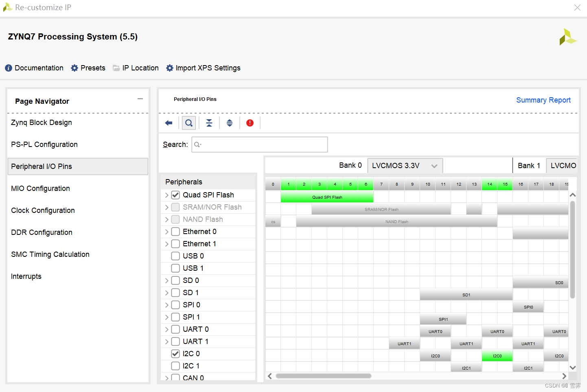This screenshot has width=587, height=392.
Task: Click the collapse all toolbar icon
Action: click(209, 123)
